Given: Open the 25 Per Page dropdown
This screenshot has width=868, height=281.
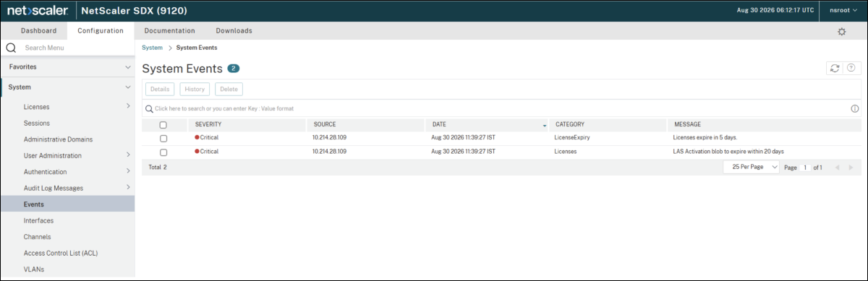Looking at the screenshot, I should tap(752, 167).
